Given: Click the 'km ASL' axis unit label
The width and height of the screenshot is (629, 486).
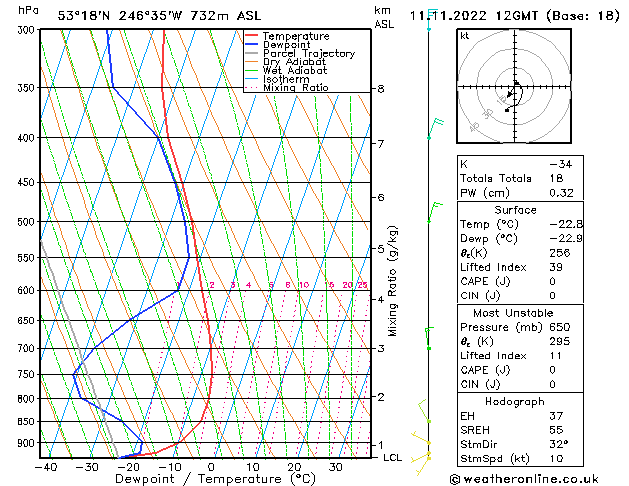Looking at the screenshot, I should tap(384, 17).
